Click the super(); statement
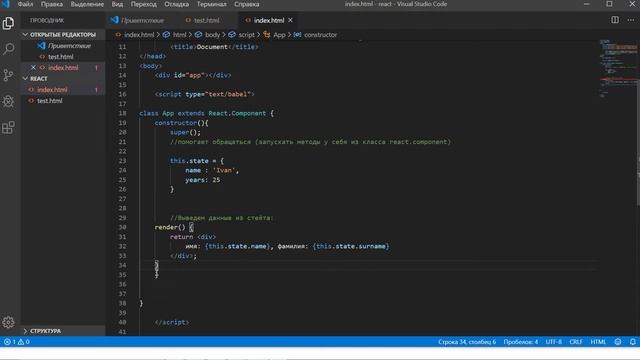Image resolution: width=640 pixels, height=360 pixels. click(x=185, y=132)
